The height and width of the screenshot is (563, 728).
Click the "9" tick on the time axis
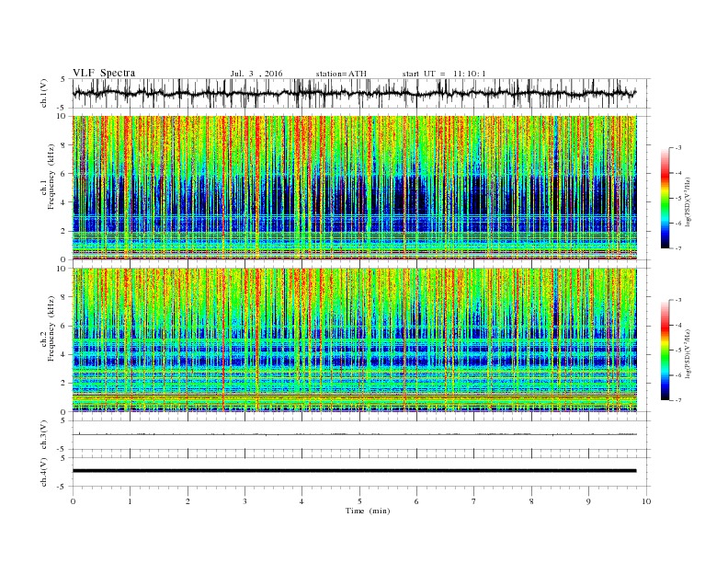coord(588,501)
